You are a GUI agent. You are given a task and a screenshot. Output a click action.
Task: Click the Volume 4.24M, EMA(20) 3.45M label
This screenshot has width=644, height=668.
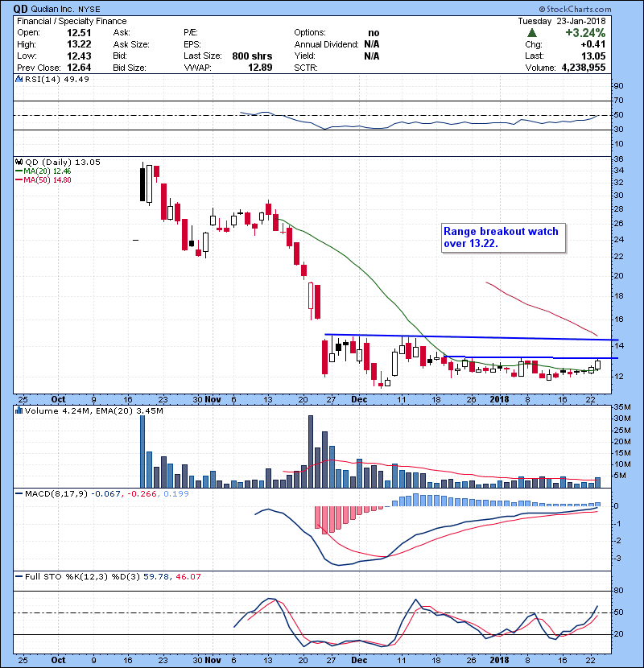94,410
